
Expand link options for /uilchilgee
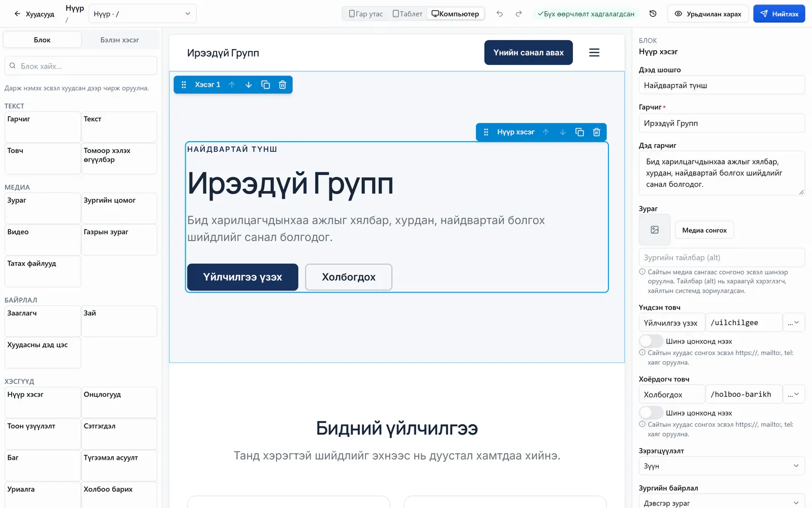coord(794,323)
